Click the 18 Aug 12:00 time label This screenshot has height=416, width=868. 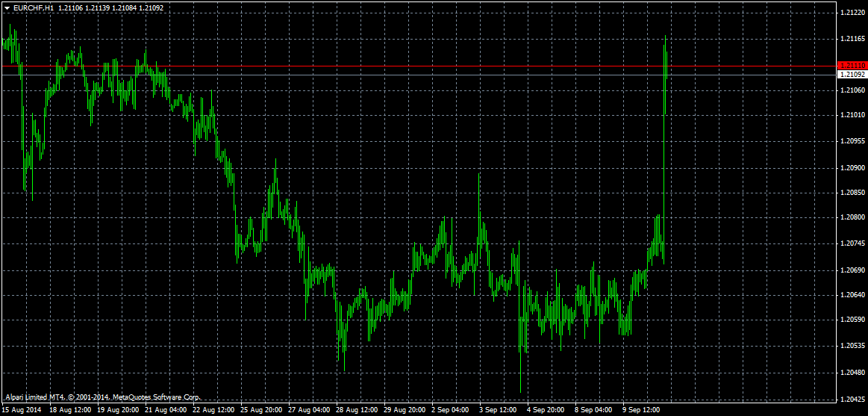[69, 411]
